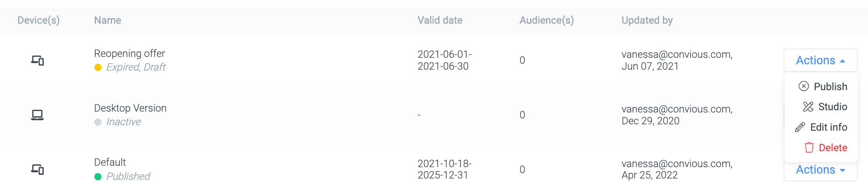
Task: Choose Studio in the Actions menu
Action: 832,107
